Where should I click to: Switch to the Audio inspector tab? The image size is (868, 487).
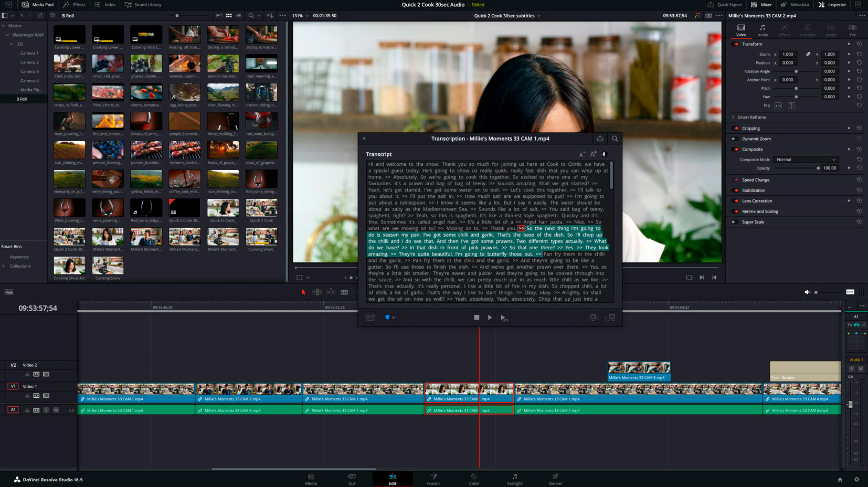click(x=763, y=30)
